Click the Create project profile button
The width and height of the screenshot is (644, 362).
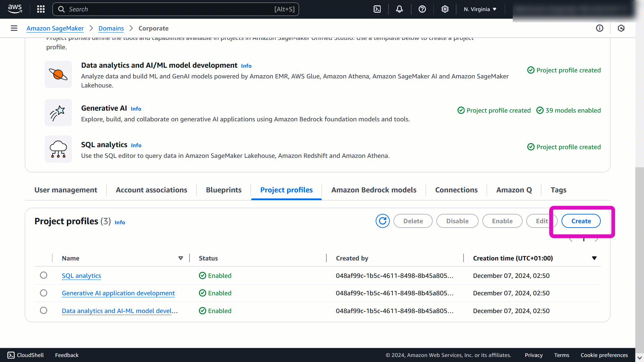coord(581,221)
